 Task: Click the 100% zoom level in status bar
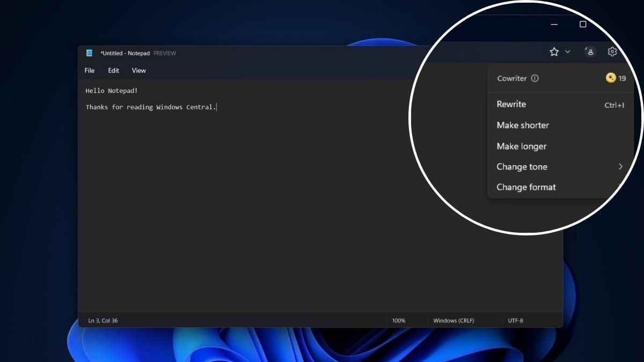click(399, 321)
